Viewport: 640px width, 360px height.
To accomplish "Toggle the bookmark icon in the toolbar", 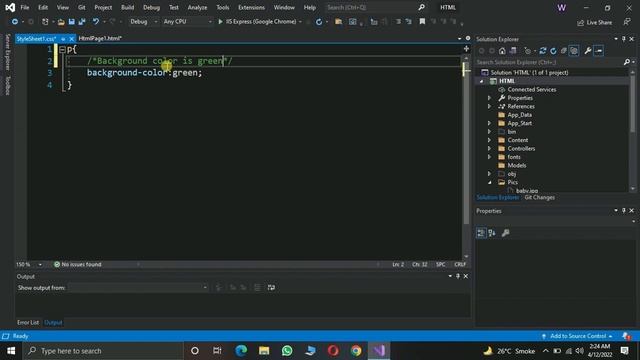I will [x=422, y=22].
